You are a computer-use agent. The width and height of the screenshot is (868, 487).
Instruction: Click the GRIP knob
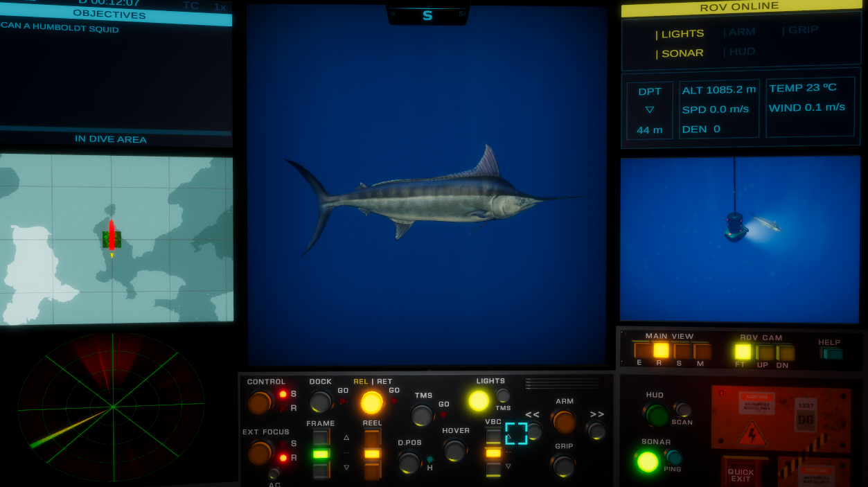point(564,466)
